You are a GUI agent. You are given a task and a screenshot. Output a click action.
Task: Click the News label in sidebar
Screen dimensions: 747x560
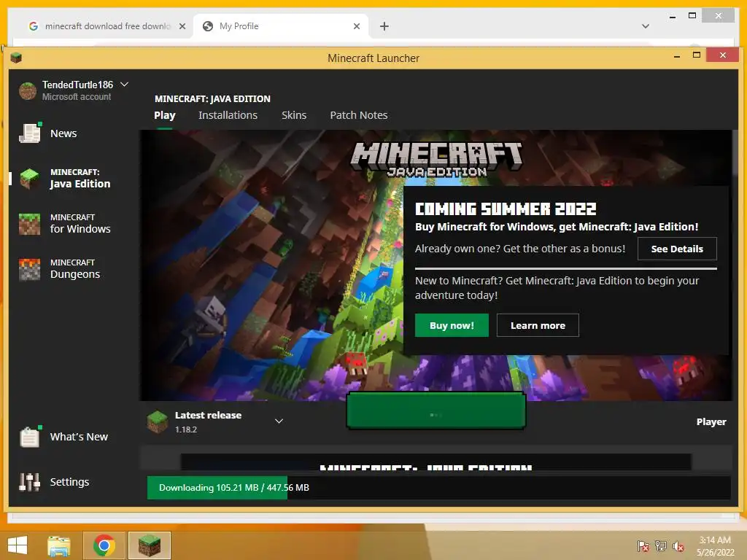pyautogui.click(x=63, y=133)
